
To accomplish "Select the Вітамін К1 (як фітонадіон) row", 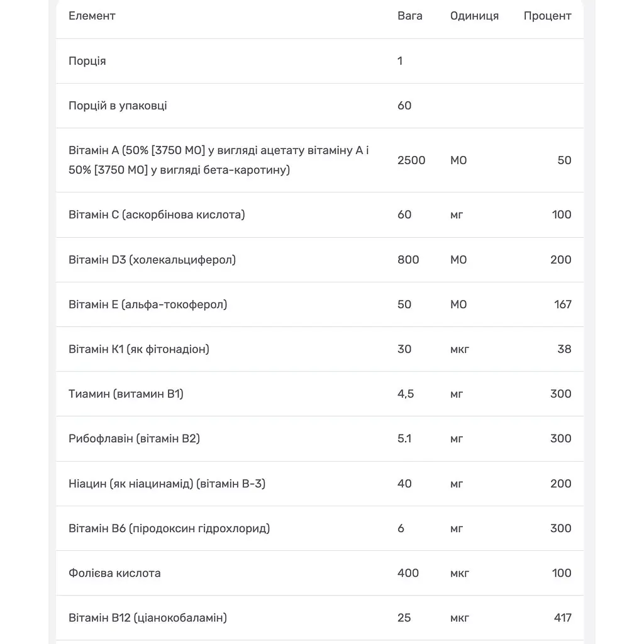I will pos(319,349).
